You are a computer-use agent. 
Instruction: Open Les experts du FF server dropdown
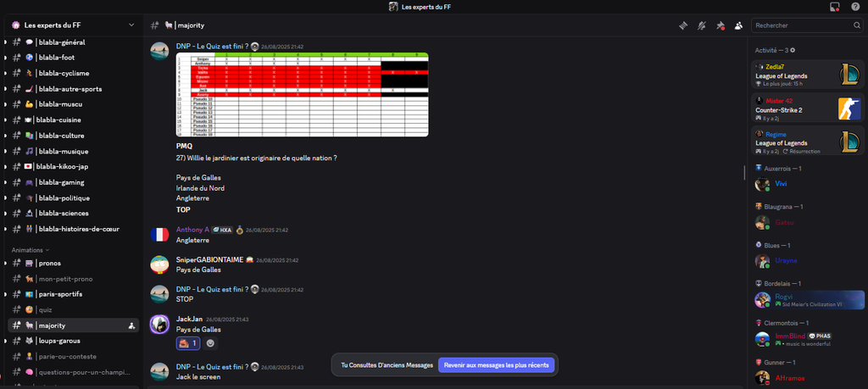pyautogui.click(x=71, y=25)
